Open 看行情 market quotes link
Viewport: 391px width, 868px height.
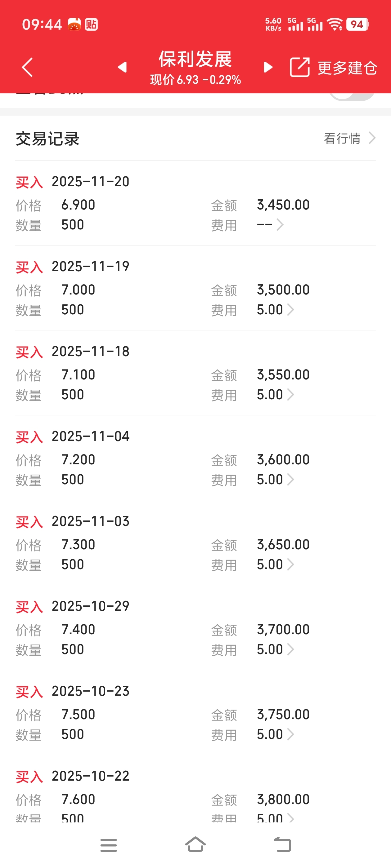coord(349,138)
